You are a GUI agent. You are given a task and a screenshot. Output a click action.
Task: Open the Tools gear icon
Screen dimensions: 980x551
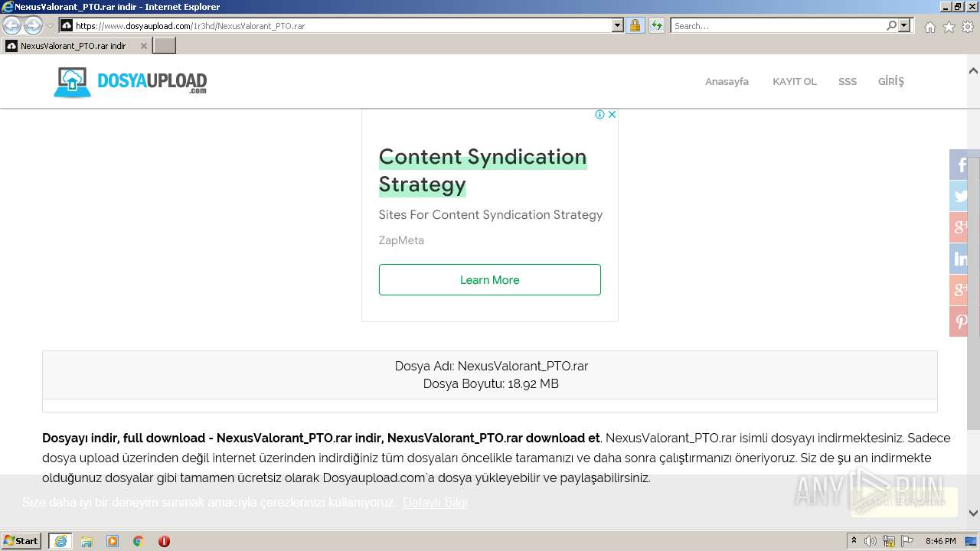(968, 27)
